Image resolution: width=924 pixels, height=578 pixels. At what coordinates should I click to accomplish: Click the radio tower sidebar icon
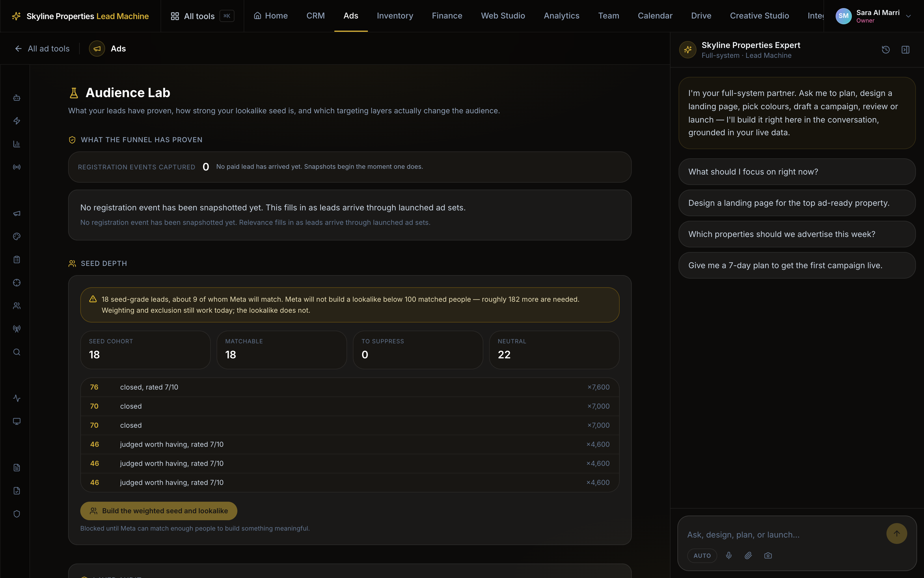coord(17,329)
